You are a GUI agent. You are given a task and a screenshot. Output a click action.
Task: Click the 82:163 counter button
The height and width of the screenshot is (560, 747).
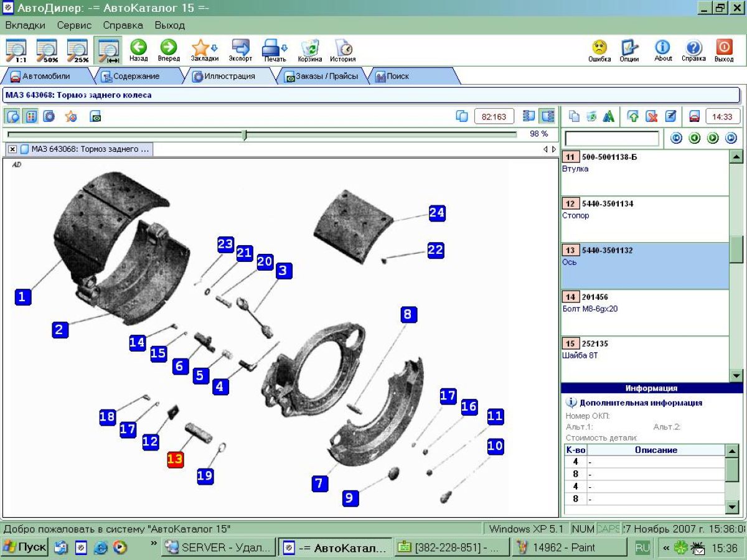494,116
